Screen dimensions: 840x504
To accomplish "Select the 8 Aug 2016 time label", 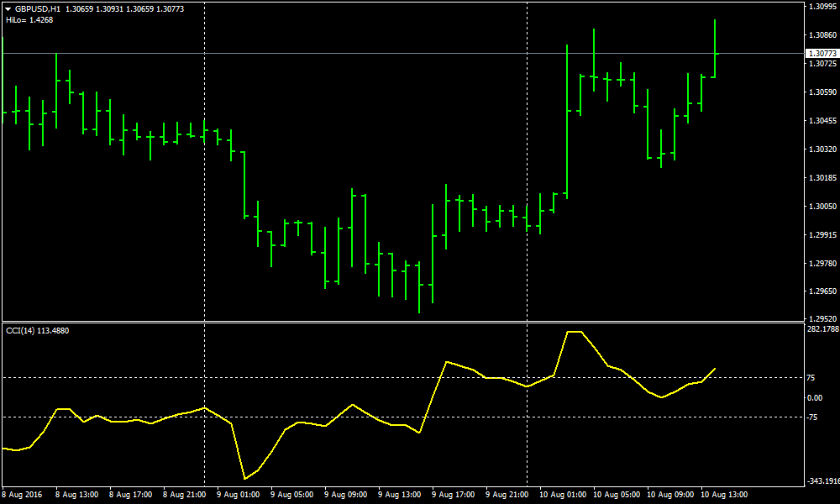I will click(24, 494).
